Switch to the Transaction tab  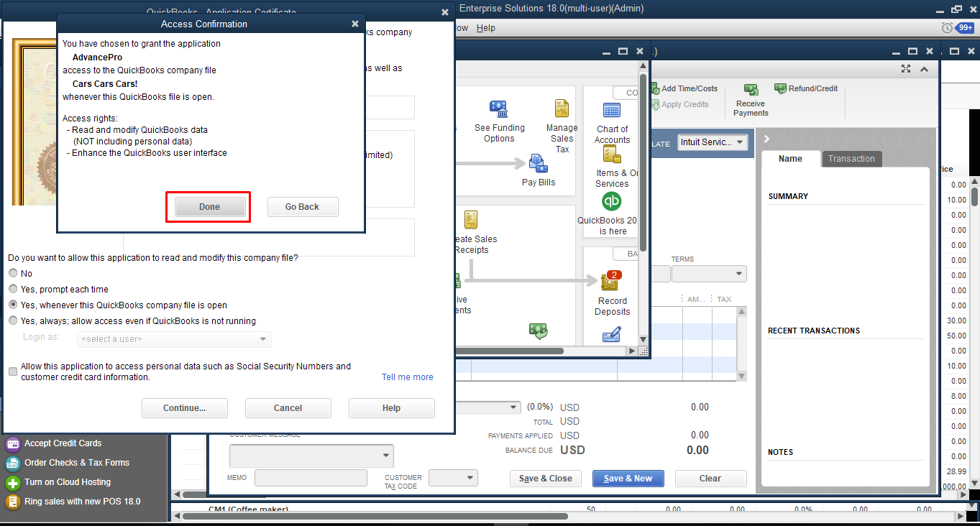851,159
